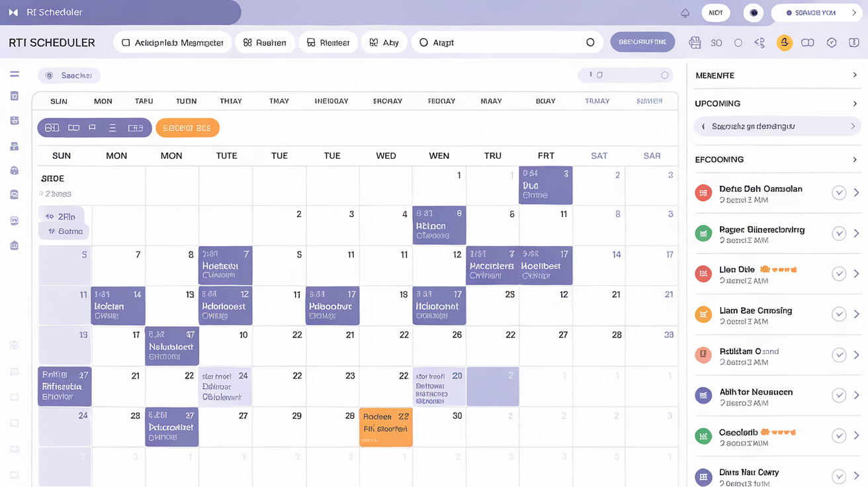Click the second icon in the left sidebar

[x=15, y=97]
